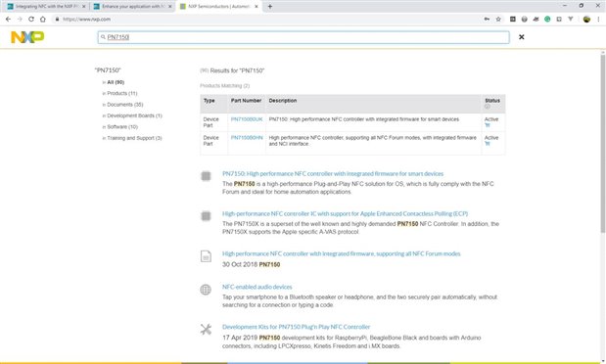Click the profile avatar in the toolbar
The height and width of the screenshot is (364, 606).
(586, 19)
